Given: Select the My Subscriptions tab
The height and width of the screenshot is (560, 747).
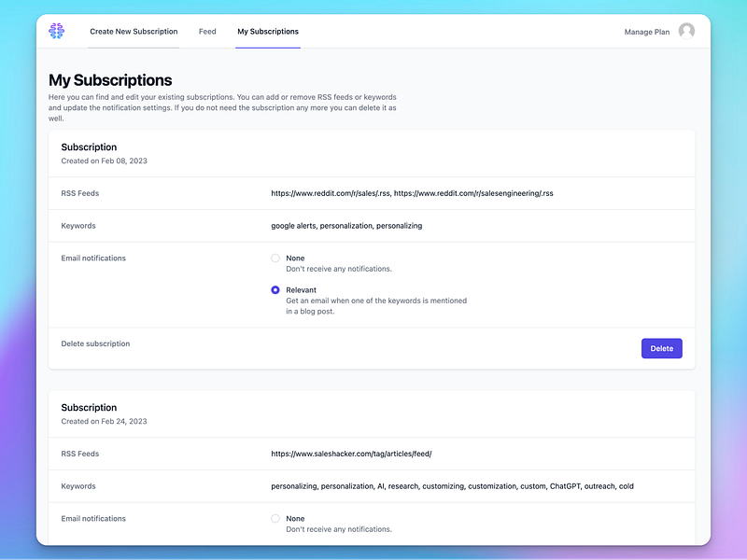Looking at the screenshot, I should 268,32.
